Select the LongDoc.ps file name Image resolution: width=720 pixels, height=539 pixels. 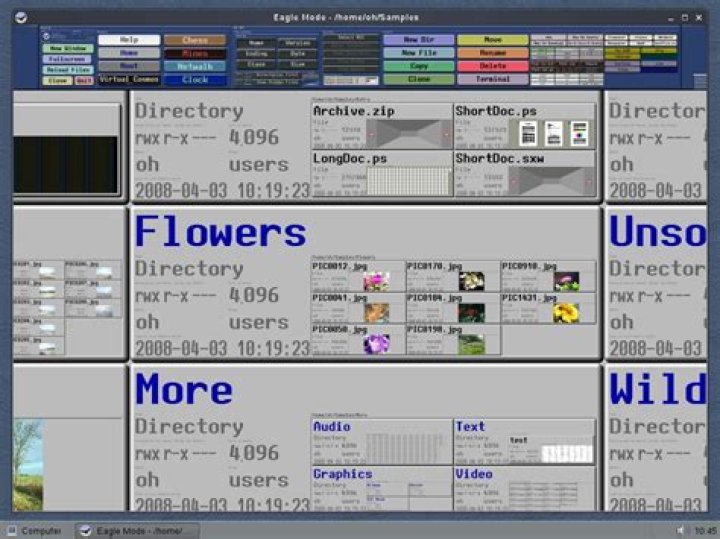(350, 159)
